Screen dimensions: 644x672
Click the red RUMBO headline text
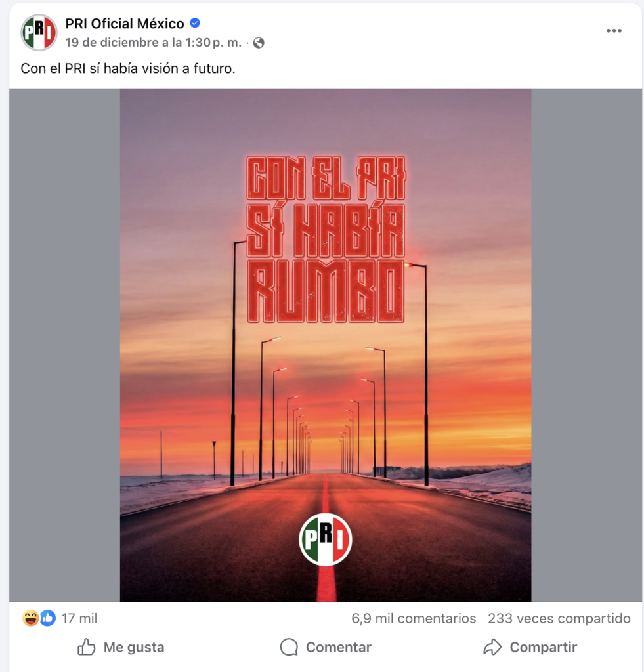tap(326, 291)
